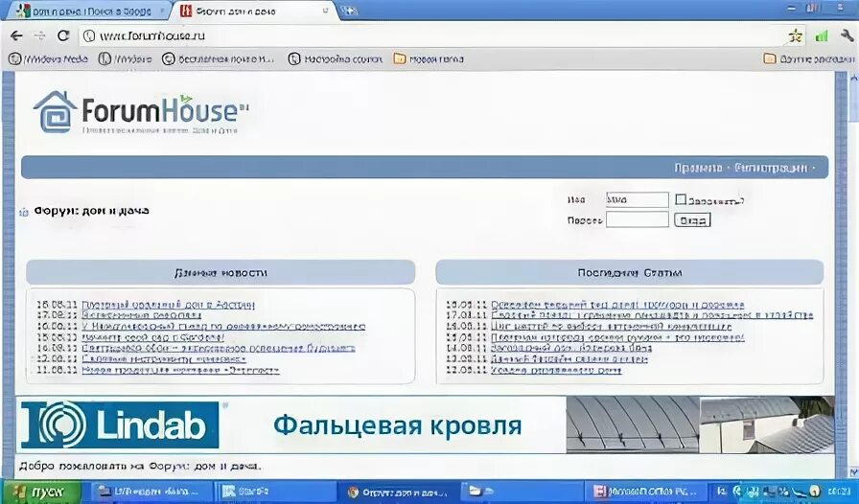The height and width of the screenshot is (504, 859).
Task: Open the Windows bookmark
Action: point(125,58)
